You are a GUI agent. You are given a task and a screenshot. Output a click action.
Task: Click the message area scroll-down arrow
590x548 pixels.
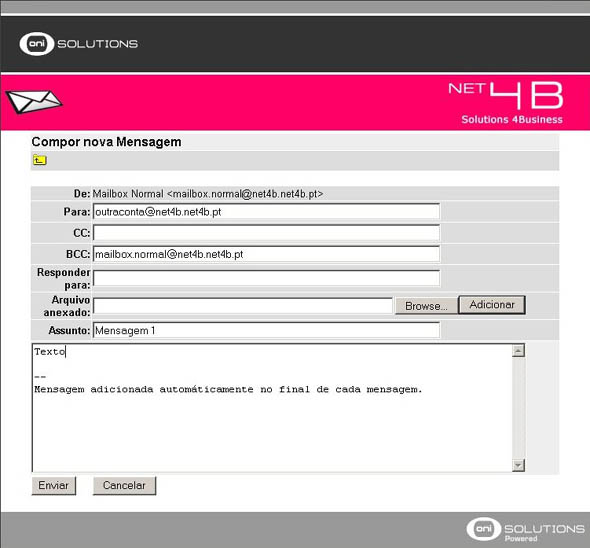(518, 465)
